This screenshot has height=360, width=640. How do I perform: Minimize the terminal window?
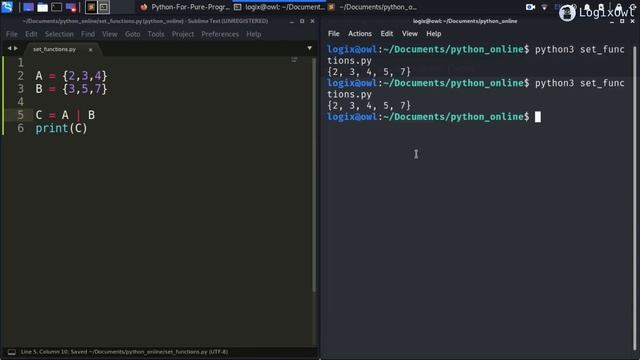612,21
